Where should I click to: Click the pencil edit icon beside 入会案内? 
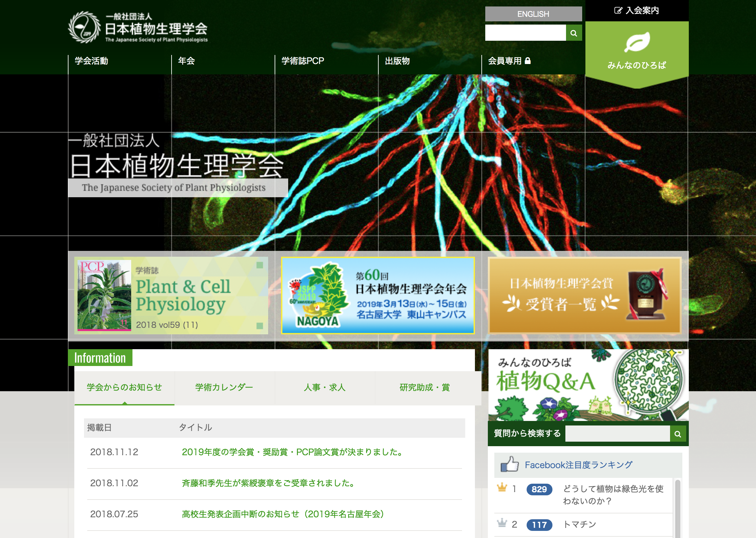click(x=618, y=10)
